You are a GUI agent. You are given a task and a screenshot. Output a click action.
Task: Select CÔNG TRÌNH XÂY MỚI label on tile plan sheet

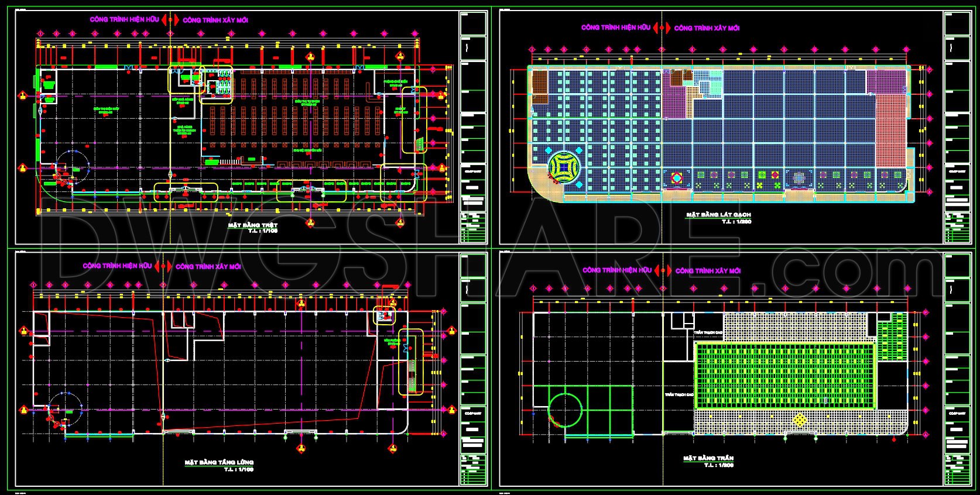pos(707,28)
